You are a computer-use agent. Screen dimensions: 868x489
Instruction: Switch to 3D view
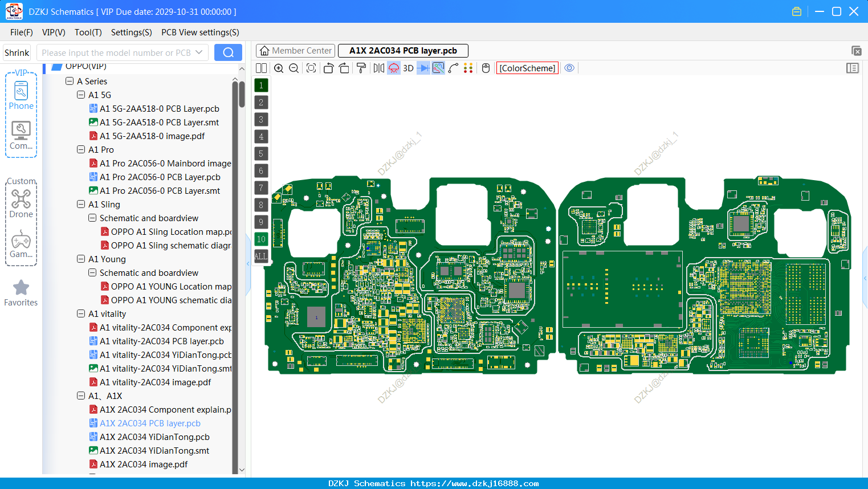pos(408,68)
